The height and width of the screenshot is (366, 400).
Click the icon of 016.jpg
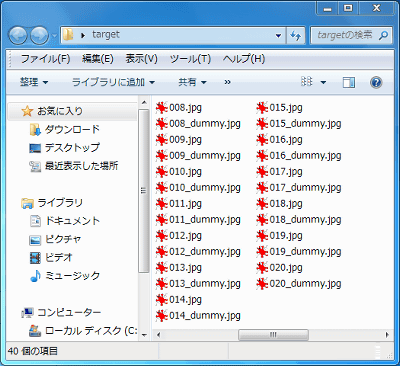click(x=262, y=140)
